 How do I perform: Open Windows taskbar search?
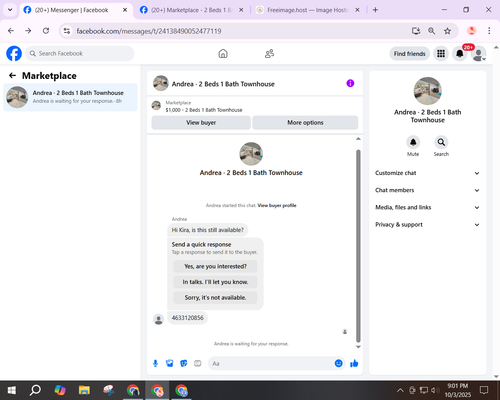[x=35, y=390]
